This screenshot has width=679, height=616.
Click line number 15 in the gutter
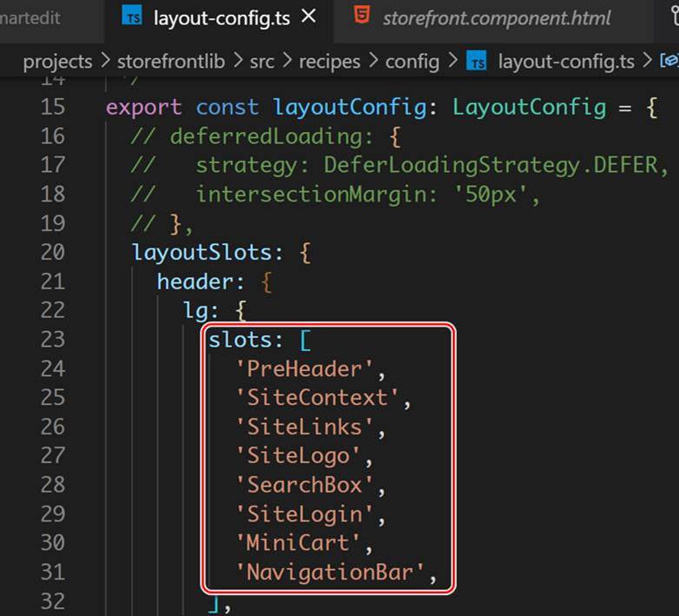point(53,107)
